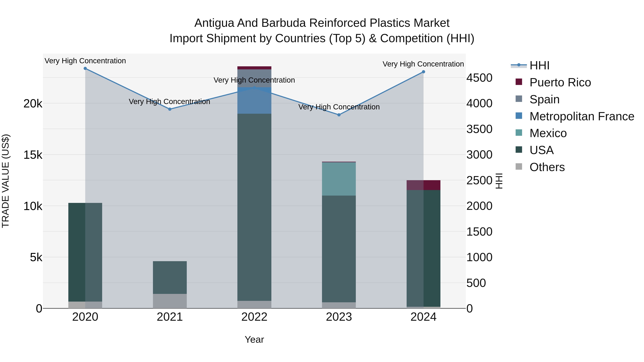The image size is (644, 362).
Task: Toggle Puerto Rico series in legend
Action: point(553,82)
